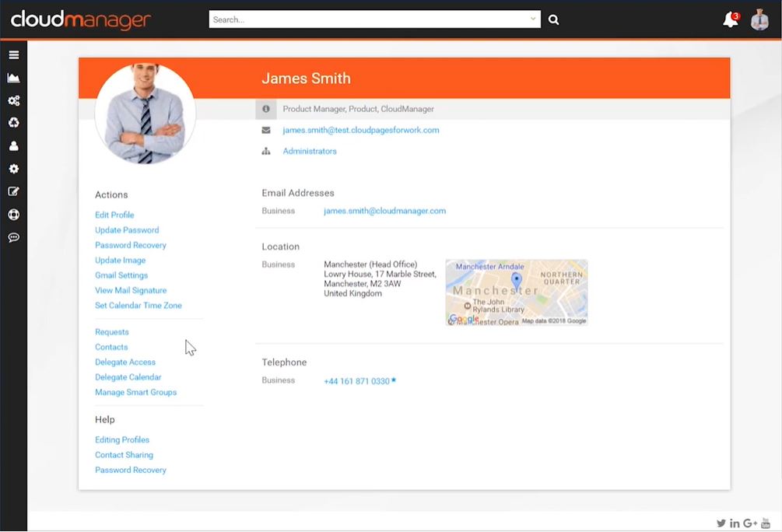Click Update Image
The height and width of the screenshot is (532, 782).
tap(120, 261)
